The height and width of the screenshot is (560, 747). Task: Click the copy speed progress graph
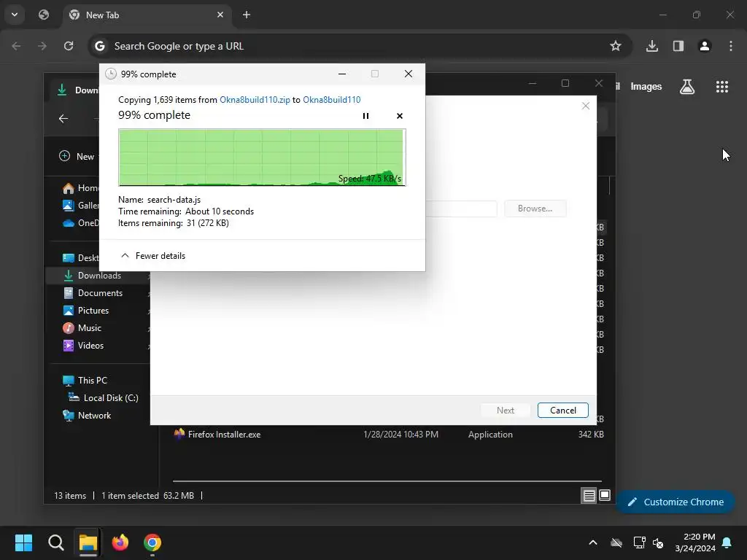[x=262, y=157]
